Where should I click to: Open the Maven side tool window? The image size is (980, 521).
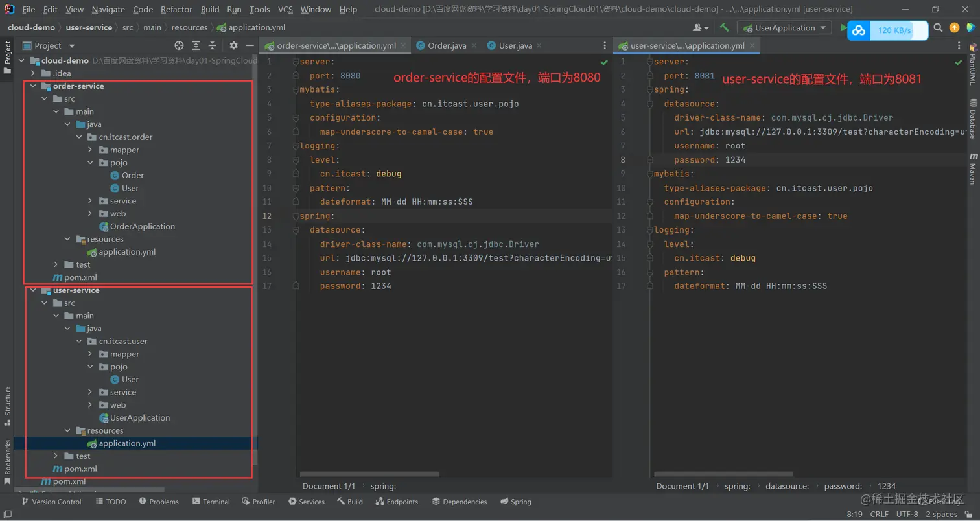pyautogui.click(x=973, y=168)
